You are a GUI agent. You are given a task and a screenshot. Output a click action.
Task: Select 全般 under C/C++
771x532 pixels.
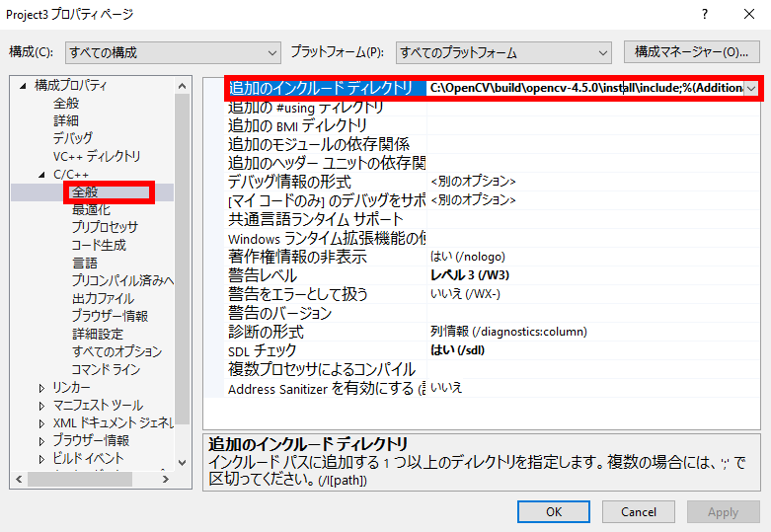pos(85,192)
